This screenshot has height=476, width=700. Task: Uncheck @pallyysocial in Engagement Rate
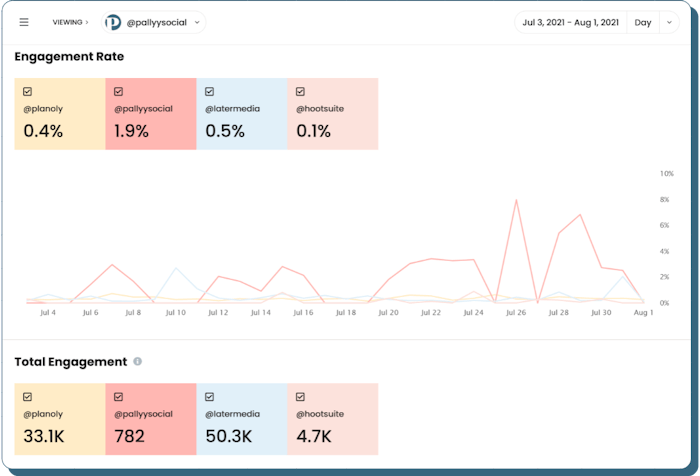pos(118,92)
